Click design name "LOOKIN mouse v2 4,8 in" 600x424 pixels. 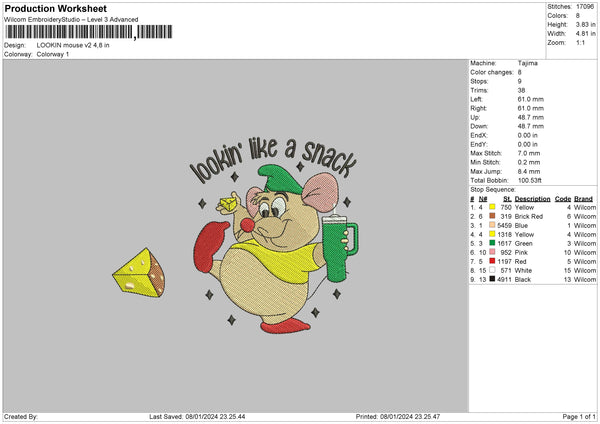[x=73, y=45]
